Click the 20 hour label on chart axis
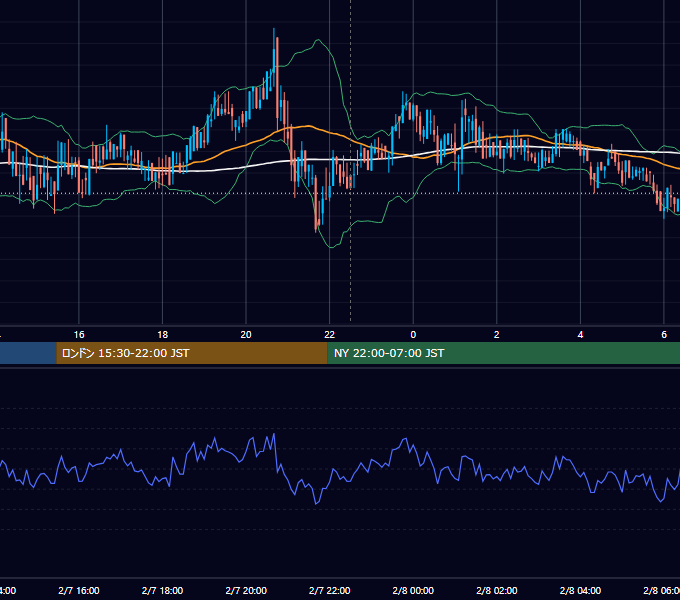This screenshot has height=600, width=680. pos(246,335)
